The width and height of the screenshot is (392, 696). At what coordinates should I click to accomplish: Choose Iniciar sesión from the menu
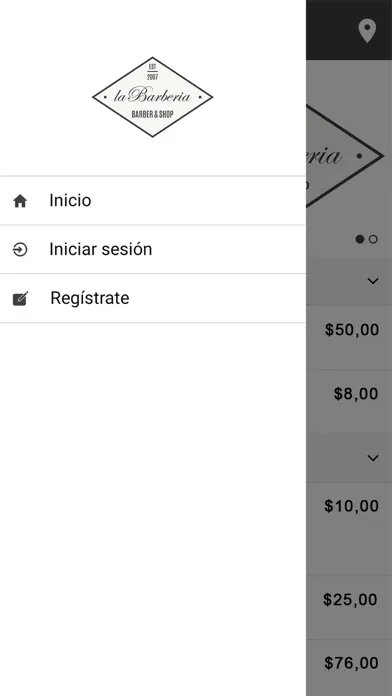[153, 249]
